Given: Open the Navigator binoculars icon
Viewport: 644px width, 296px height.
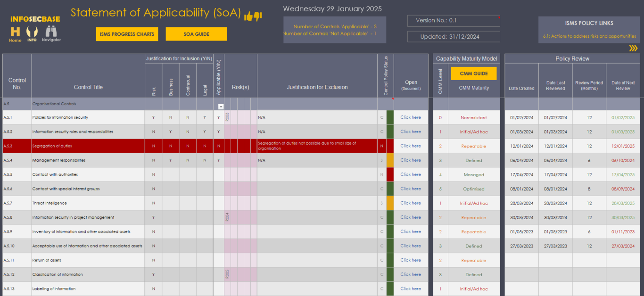Looking at the screenshot, I should coord(51,33).
